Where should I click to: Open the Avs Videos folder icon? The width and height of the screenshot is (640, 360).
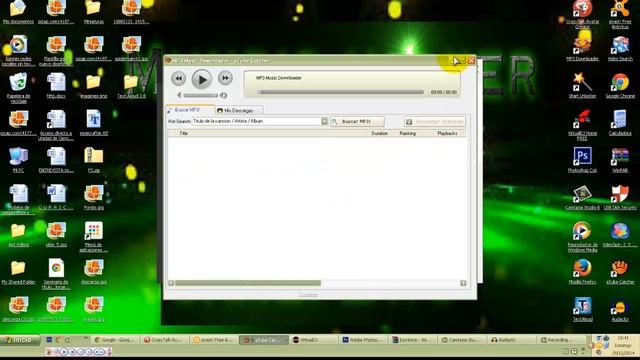click(18, 234)
